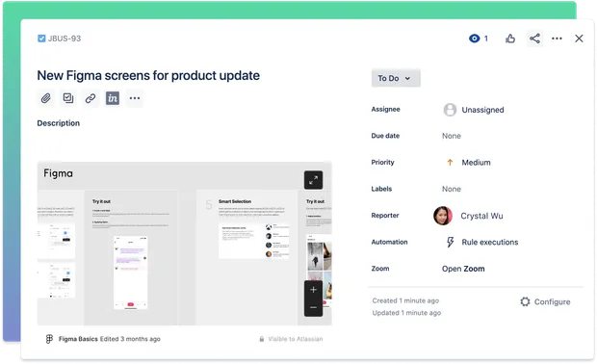597x364 pixels.
Task: Open more actions under issue title
Action: point(135,98)
